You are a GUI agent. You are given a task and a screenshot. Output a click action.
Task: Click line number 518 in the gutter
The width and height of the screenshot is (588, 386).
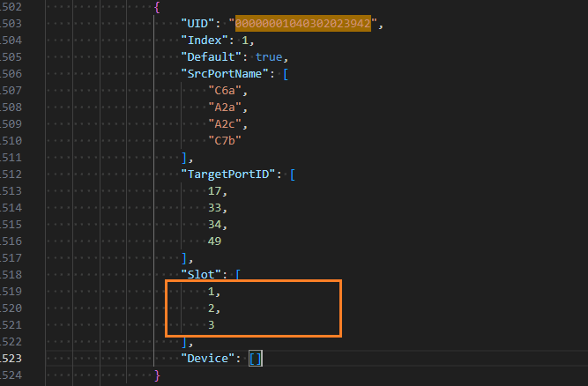click(x=11, y=275)
